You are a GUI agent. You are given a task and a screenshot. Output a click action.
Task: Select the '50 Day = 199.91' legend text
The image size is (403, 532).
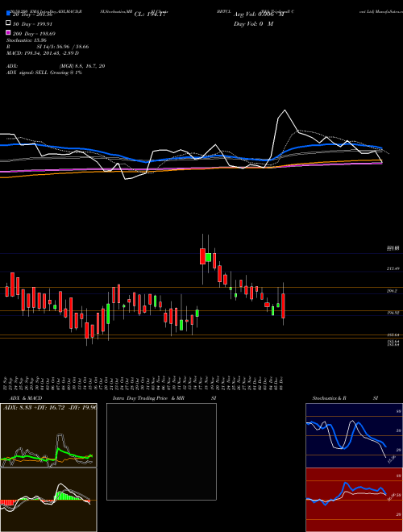coord(32,24)
